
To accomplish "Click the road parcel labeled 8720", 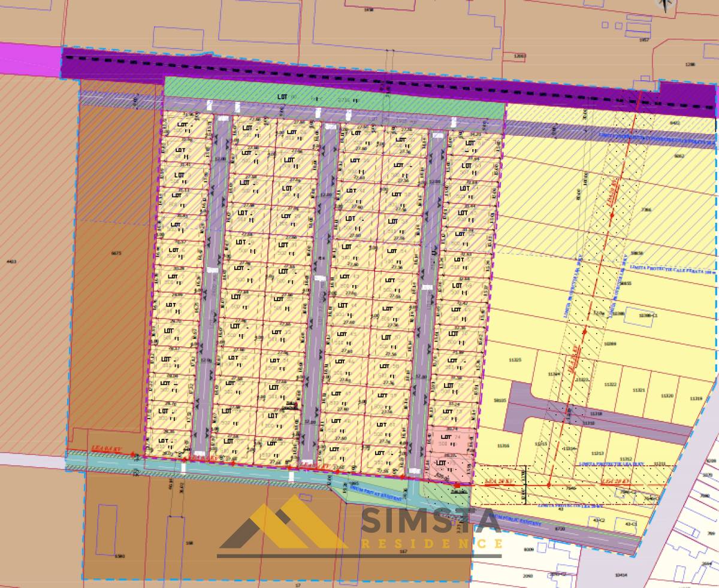I will coord(560,529).
